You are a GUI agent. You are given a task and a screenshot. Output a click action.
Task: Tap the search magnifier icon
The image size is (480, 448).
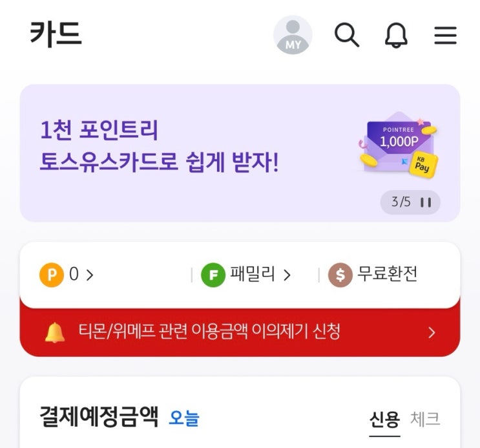[346, 35]
